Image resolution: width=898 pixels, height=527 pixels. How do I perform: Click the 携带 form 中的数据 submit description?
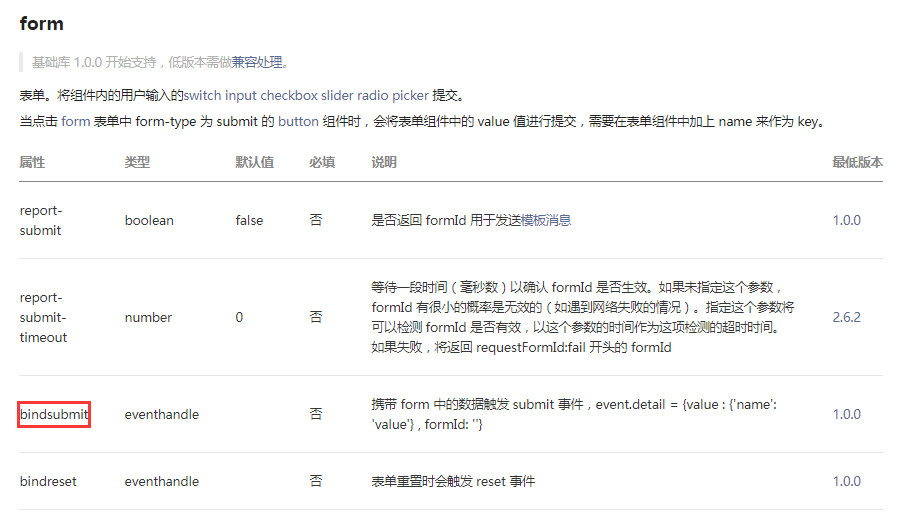tap(574, 414)
